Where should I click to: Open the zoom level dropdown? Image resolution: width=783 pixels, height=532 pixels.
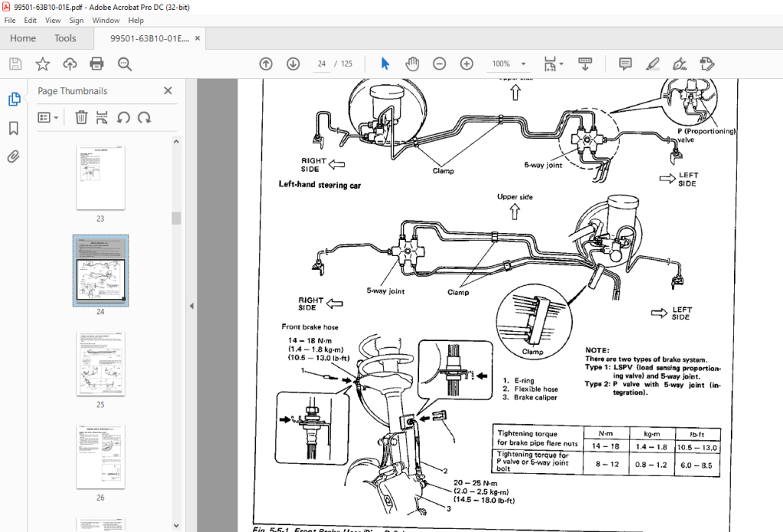click(523, 64)
